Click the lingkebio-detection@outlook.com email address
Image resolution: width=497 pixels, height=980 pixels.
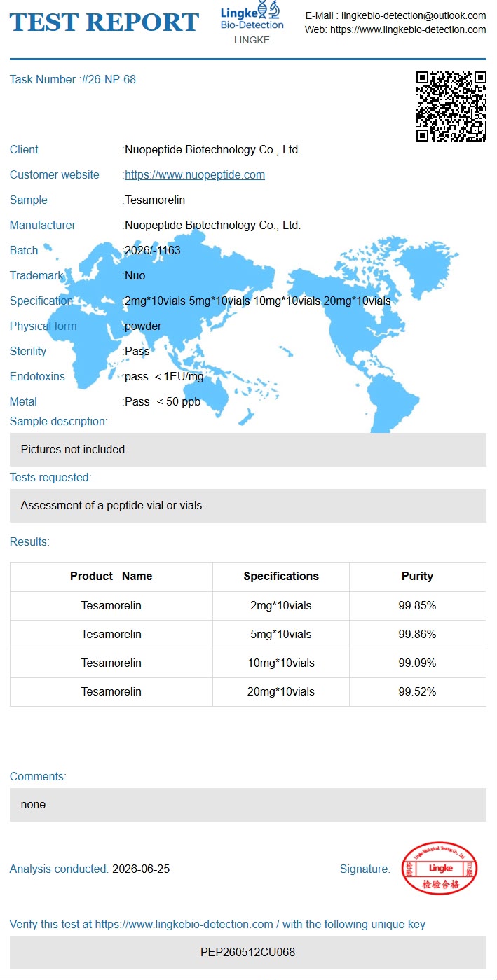pos(414,15)
